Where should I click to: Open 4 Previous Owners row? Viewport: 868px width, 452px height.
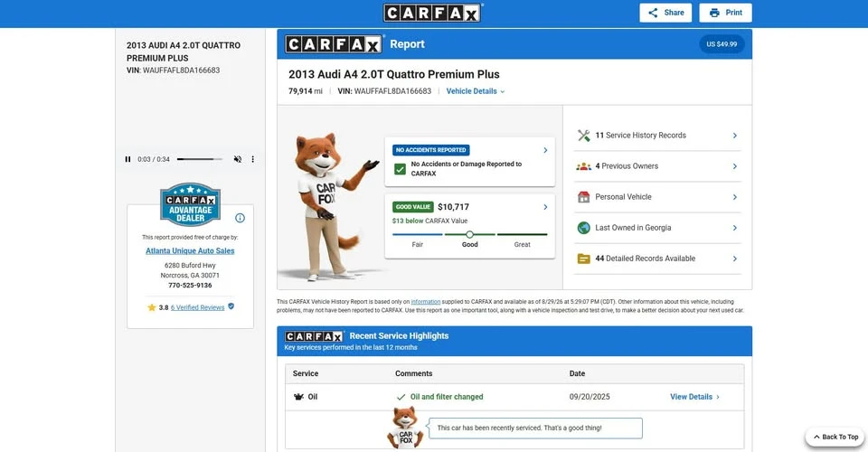[657, 166]
